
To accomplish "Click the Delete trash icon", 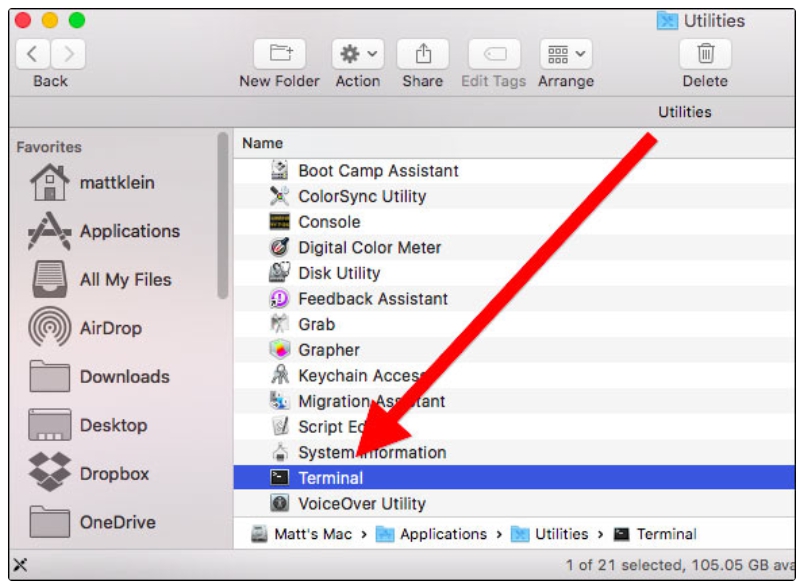I will 705,54.
